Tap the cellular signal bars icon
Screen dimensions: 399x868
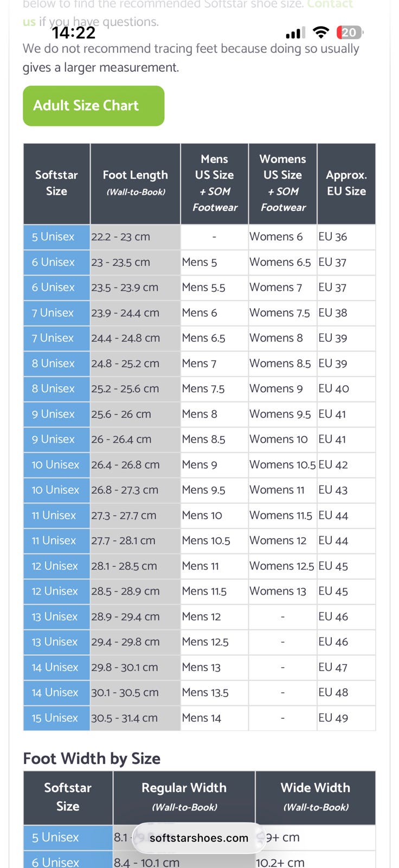click(295, 33)
